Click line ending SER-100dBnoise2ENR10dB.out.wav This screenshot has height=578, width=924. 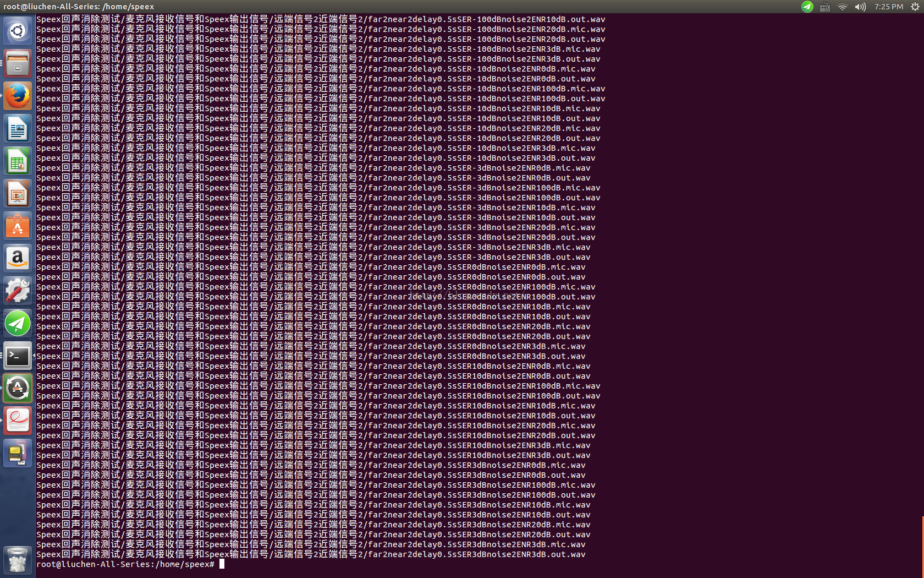pos(321,19)
